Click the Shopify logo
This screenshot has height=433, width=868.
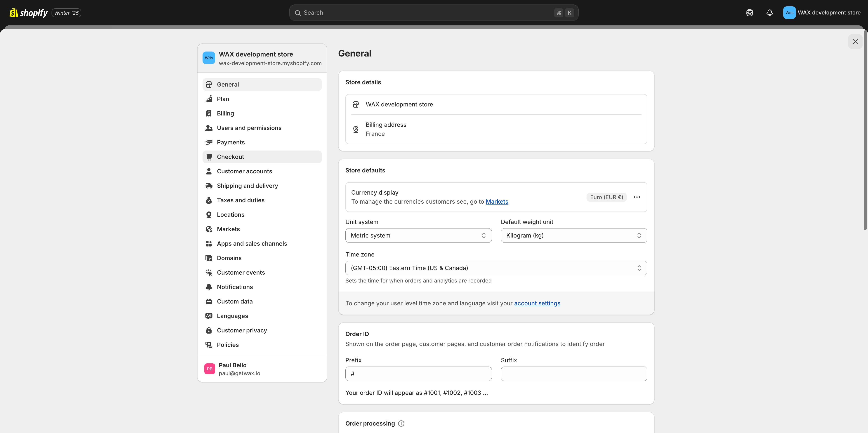(29, 13)
